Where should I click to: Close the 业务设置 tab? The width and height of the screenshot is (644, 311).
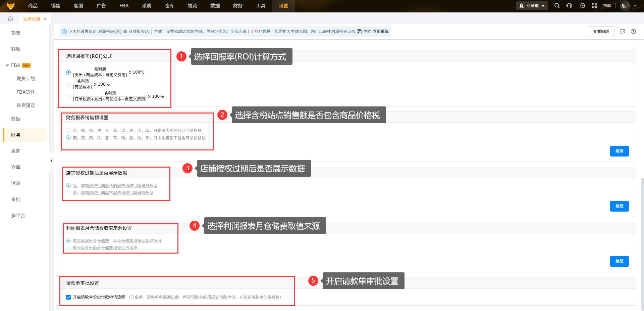45,19
